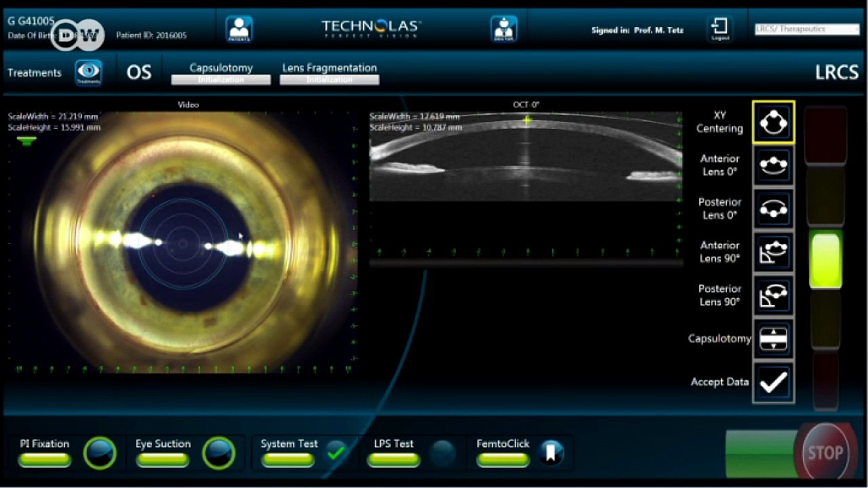This screenshot has height=488, width=868.
Task: Click the green bar left of STOP
Action: pos(760,452)
